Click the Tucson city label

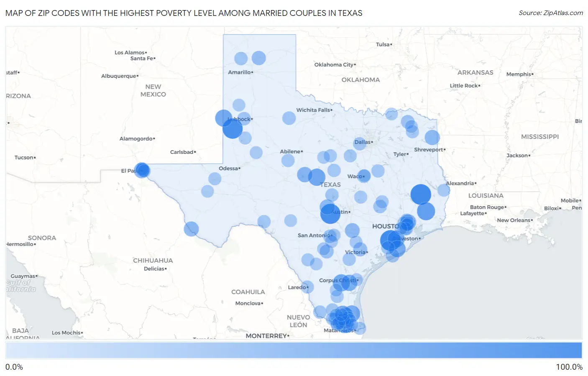[24, 158]
